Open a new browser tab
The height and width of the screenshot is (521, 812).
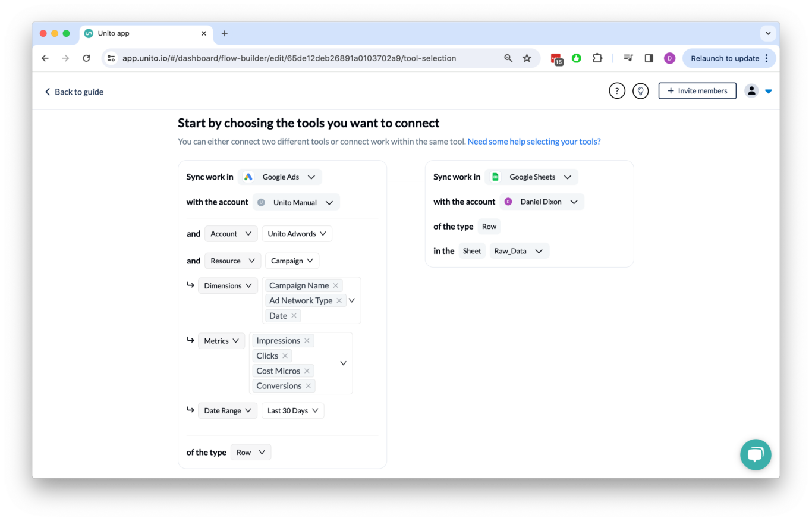coord(224,33)
